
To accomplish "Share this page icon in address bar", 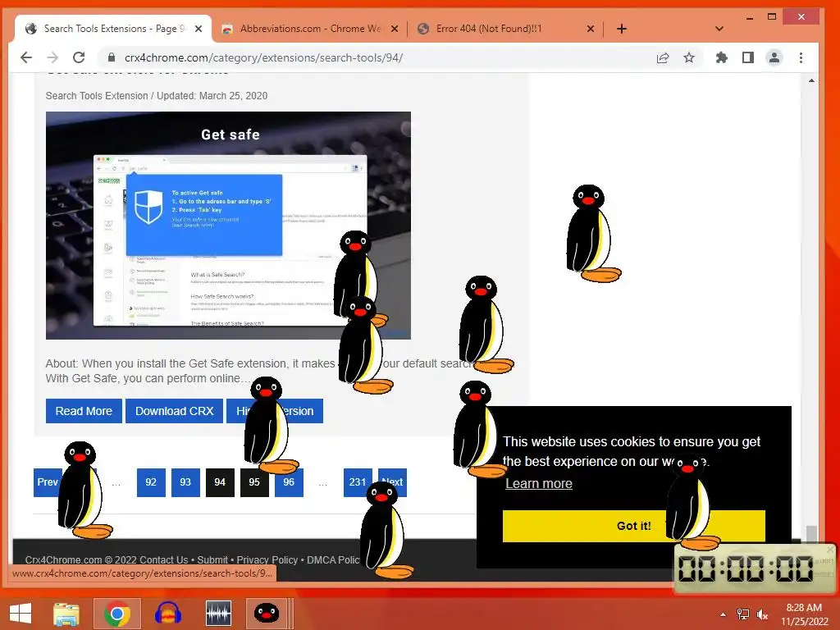I will click(663, 58).
